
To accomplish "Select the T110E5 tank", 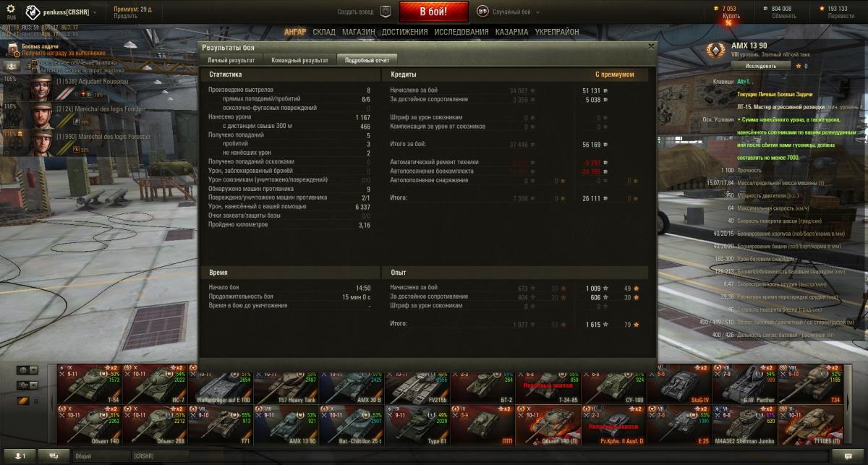I will pos(809,425).
